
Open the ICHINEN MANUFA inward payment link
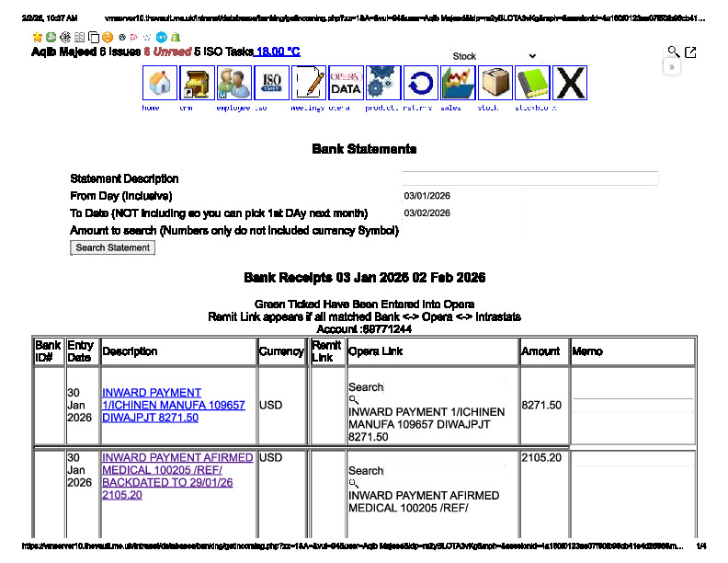click(173, 405)
